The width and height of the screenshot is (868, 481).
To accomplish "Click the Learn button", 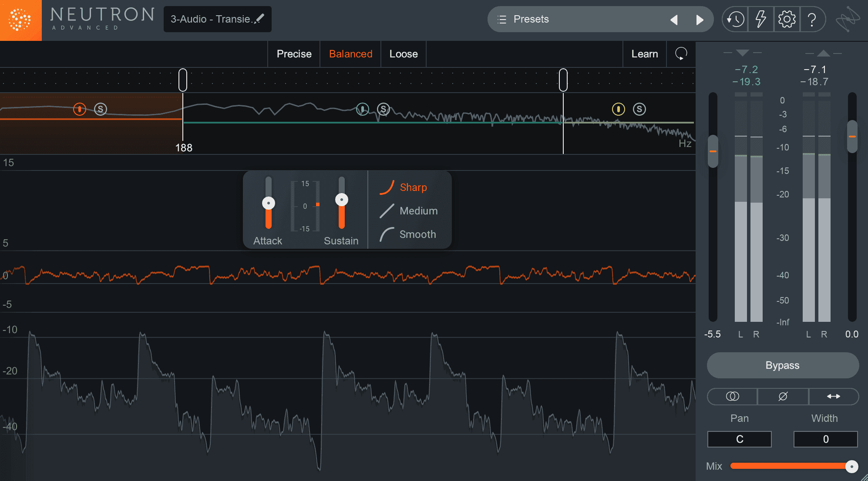I will coord(645,54).
